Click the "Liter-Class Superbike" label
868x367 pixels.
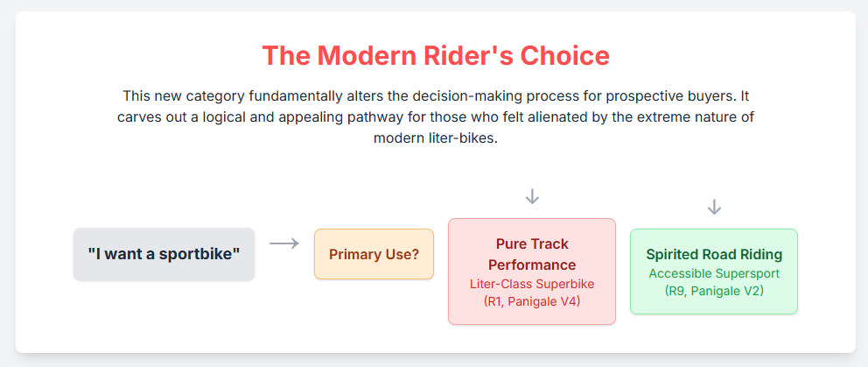pos(532,284)
